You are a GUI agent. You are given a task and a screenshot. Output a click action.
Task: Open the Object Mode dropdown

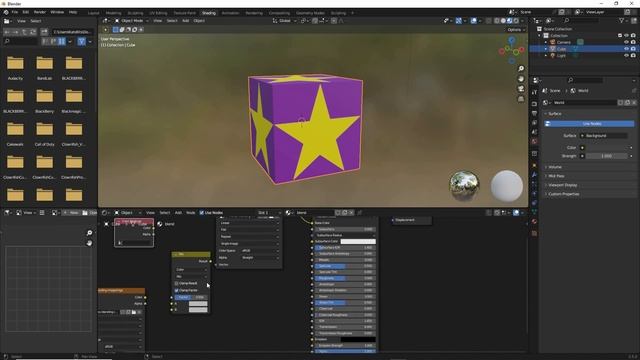coord(131,20)
